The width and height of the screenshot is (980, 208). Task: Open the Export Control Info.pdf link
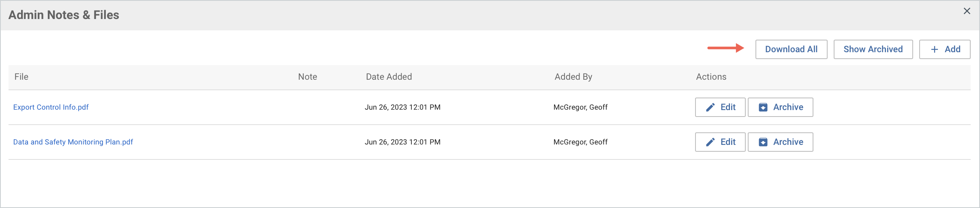click(x=51, y=107)
